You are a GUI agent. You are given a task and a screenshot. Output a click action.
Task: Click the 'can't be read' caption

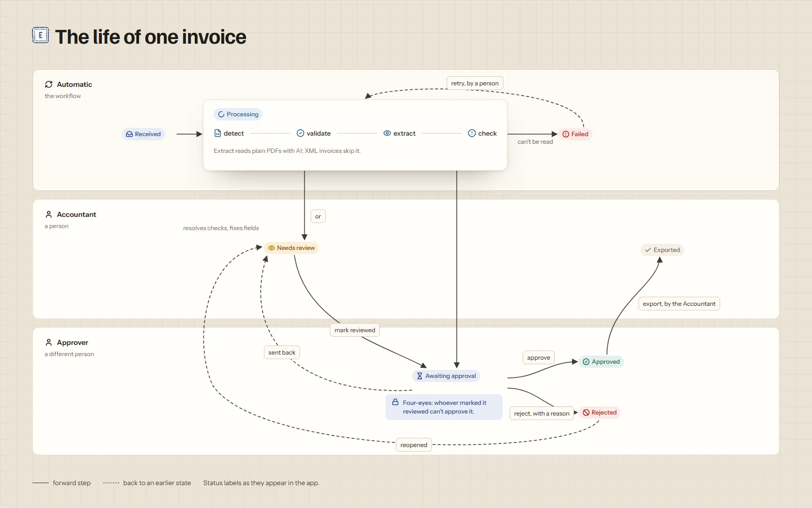tap(535, 142)
